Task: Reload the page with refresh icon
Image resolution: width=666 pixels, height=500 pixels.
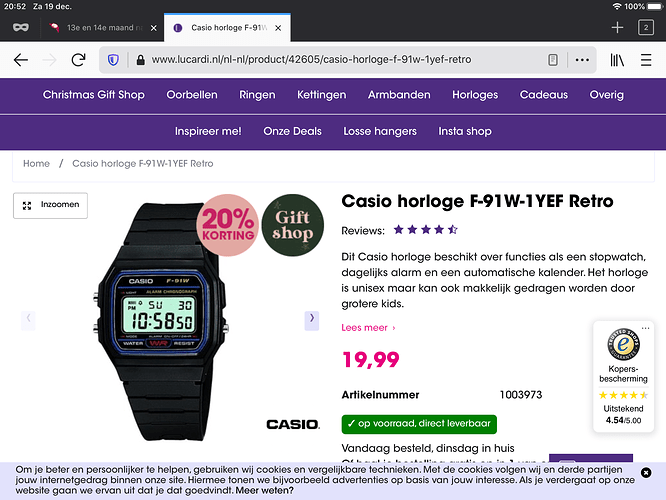Action: 79,60
